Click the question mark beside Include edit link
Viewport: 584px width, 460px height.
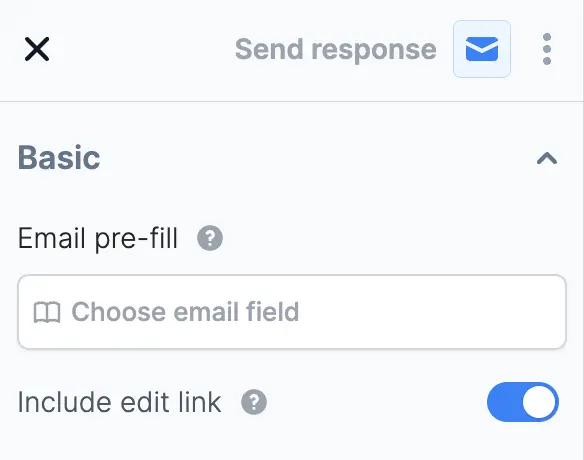[x=254, y=402]
